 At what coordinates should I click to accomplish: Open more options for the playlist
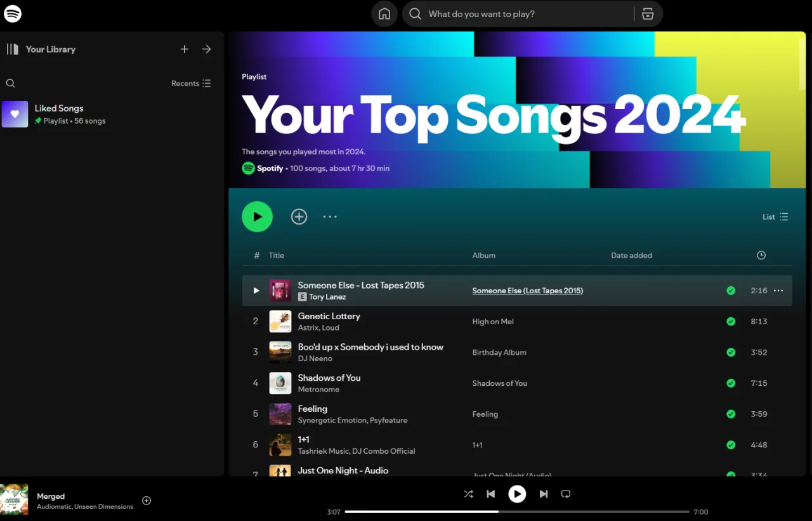[x=330, y=216]
